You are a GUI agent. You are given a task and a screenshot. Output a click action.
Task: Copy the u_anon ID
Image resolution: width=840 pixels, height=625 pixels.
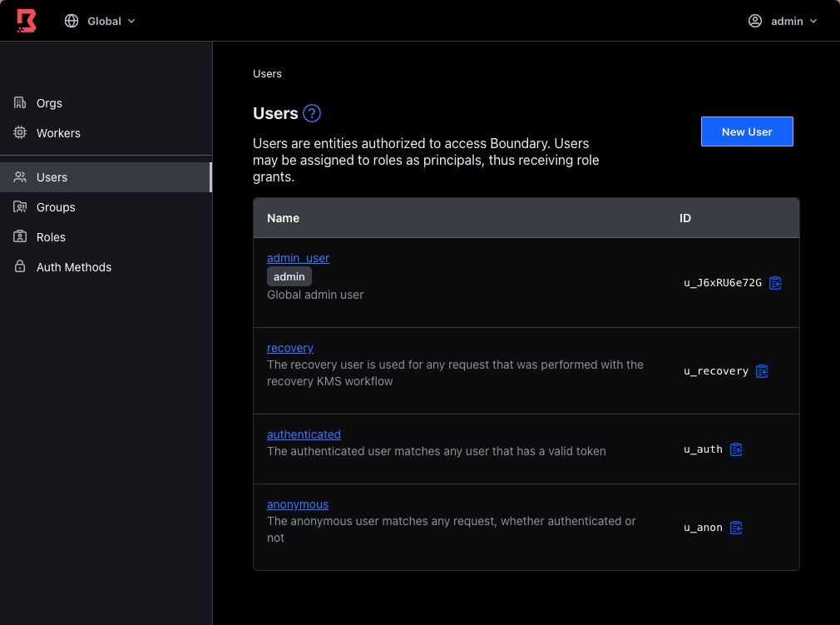736,528
